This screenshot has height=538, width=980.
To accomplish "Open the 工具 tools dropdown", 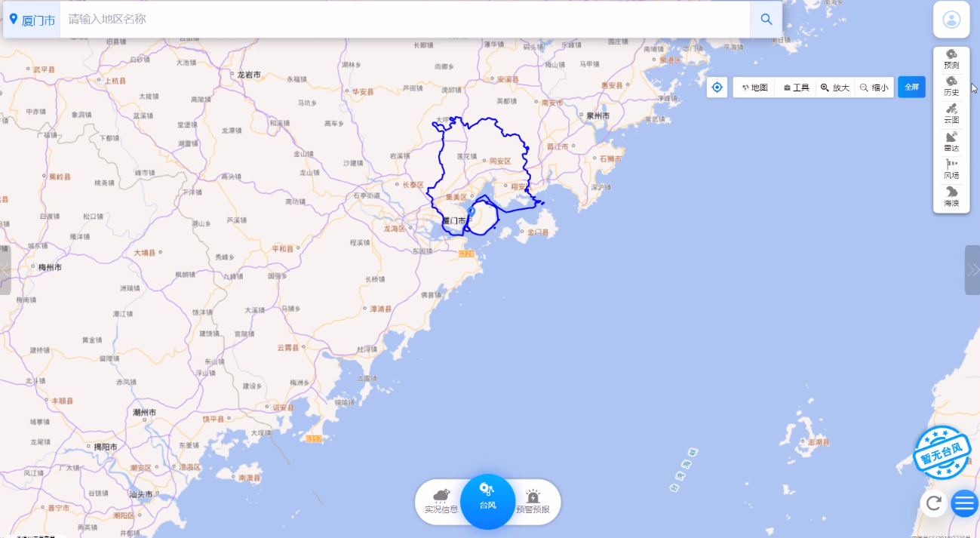I will point(796,88).
